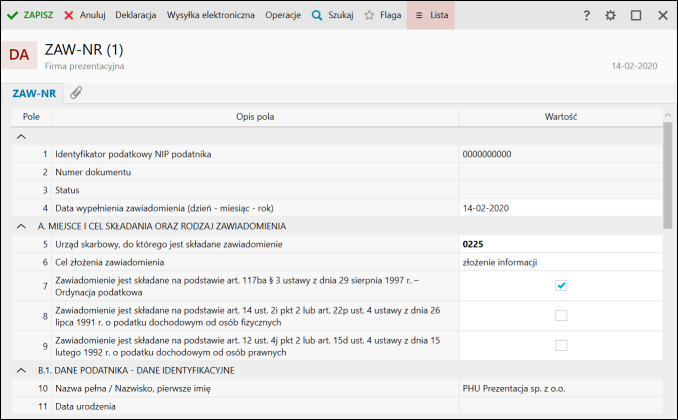
Task: Collapse section A. MIEJSCE I CEL SKŁADANIA
Action: (21, 226)
